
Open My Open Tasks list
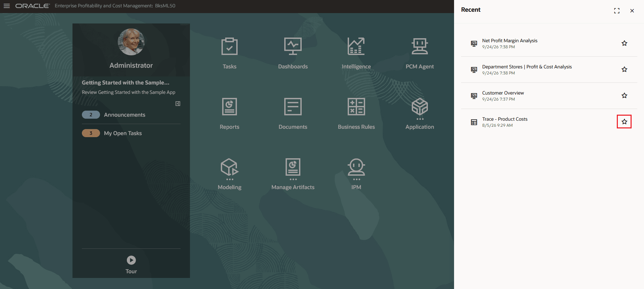click(123, 133)
